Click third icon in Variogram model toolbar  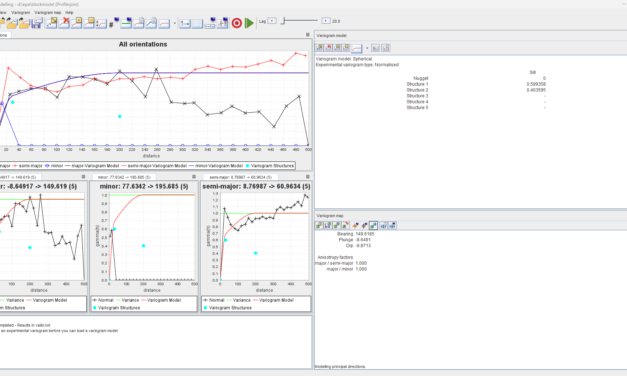(x=337, y=48)
